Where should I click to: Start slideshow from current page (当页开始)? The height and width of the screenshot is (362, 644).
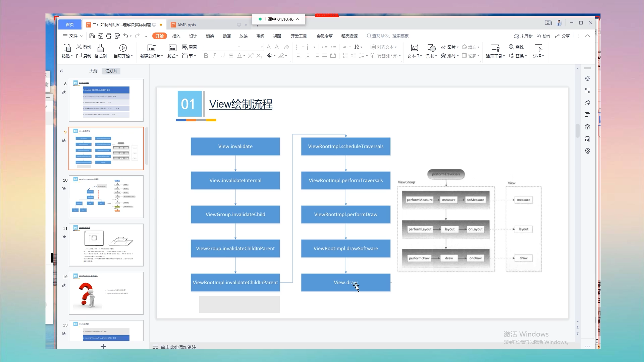(x=123, y=48)
